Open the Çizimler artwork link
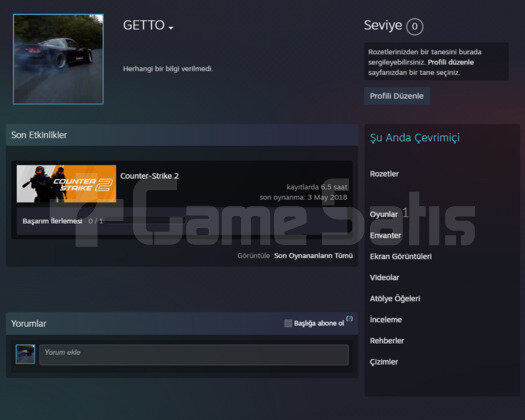Screen dimensions: 525x420 coord(384,362)
